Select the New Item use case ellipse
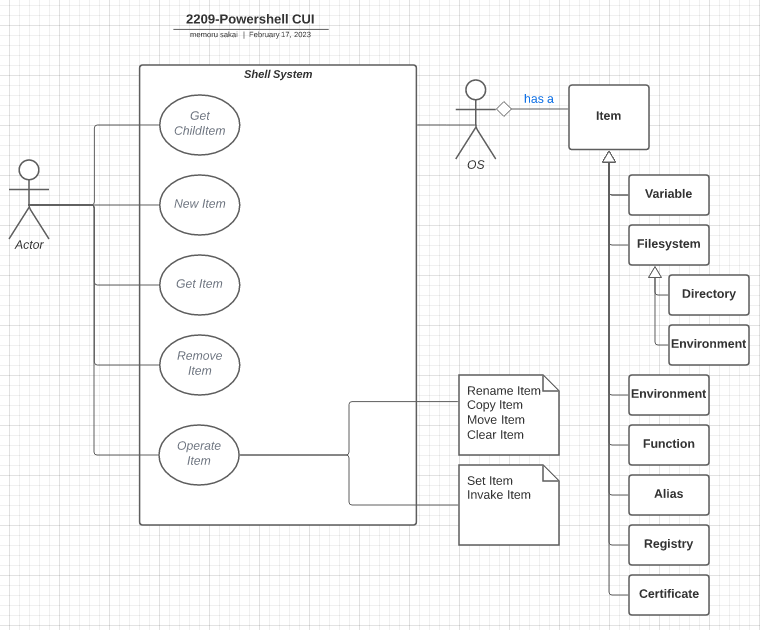 click(200, 205)
